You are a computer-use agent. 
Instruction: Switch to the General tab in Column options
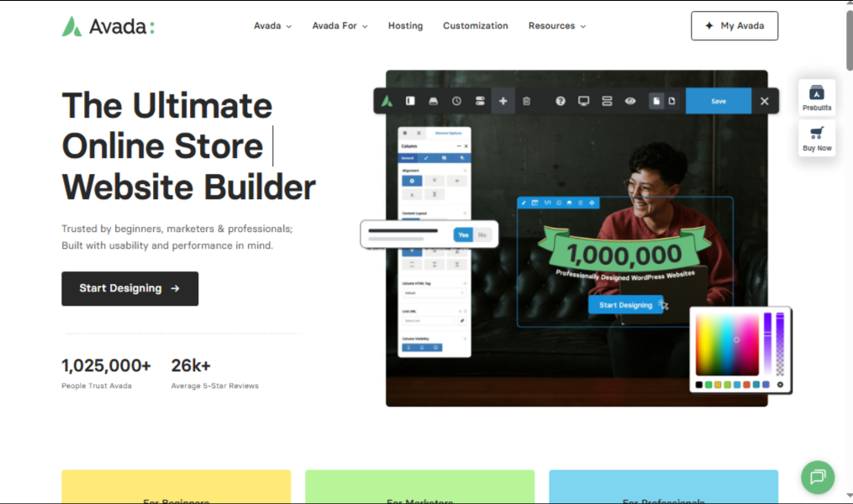coord(409,158)
